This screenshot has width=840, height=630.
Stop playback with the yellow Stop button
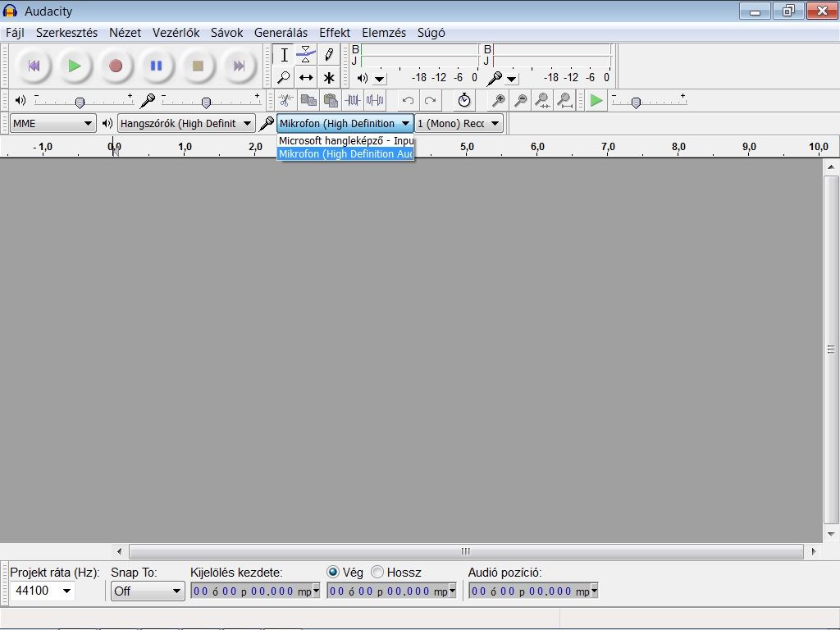(198, 66)
